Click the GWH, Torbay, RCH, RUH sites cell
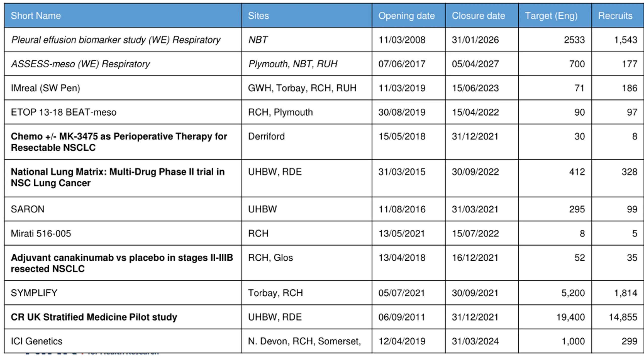The image size is (644, 362). point(307,88)
